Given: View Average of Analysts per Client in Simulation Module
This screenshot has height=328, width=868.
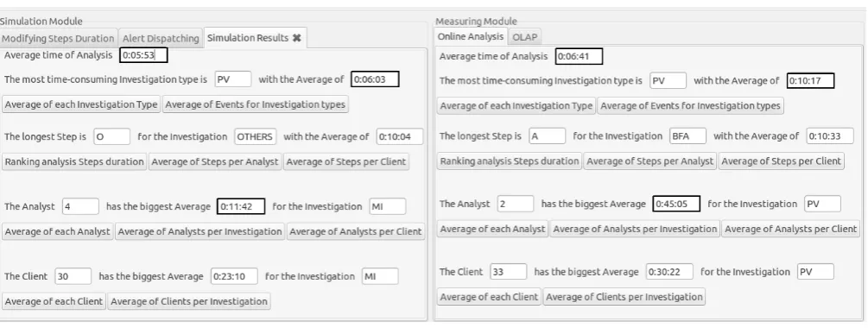Looking at the screenshot, I should 355,231.
